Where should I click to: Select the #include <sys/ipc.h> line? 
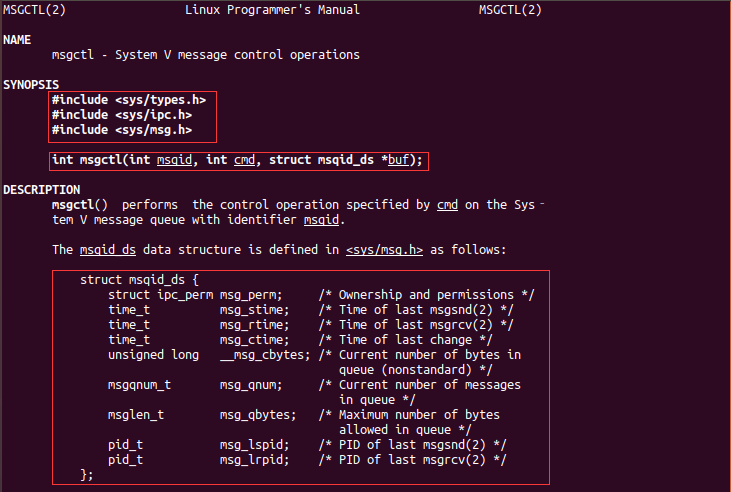pos(122,114)
